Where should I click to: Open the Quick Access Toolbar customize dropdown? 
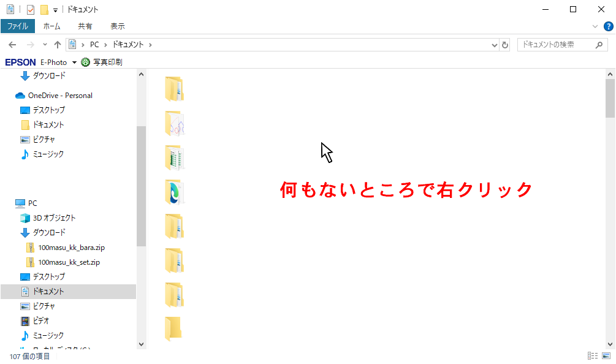(x=55, y=10)
